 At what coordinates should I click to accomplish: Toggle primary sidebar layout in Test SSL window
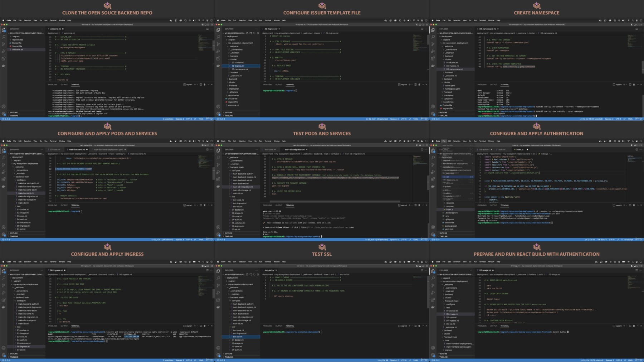pos(417,266)
